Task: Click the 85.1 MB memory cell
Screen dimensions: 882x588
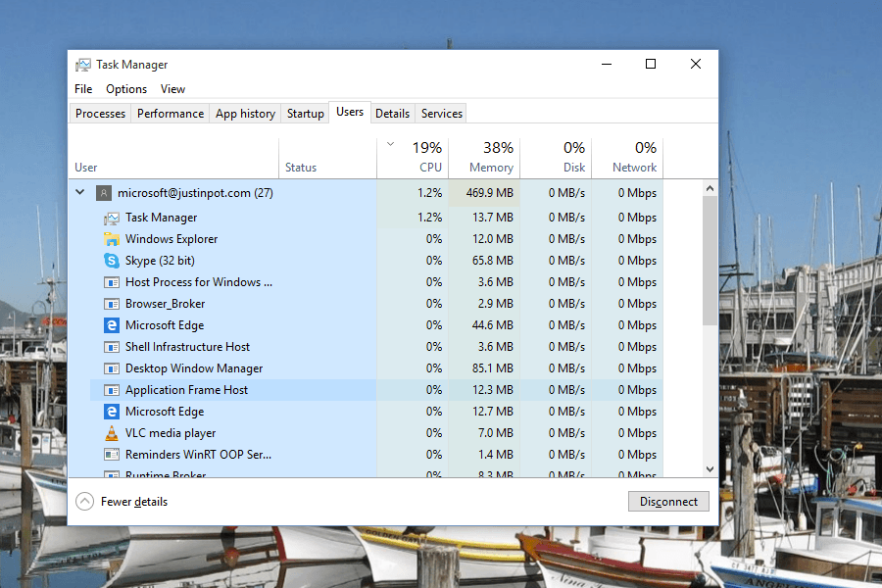Action: click(x=484, y=368)
